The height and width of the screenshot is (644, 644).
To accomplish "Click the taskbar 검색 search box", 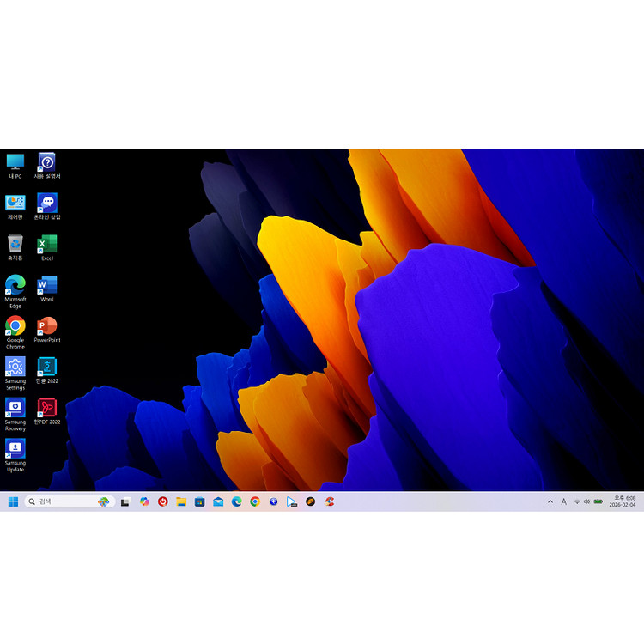I will pos(64,501).
